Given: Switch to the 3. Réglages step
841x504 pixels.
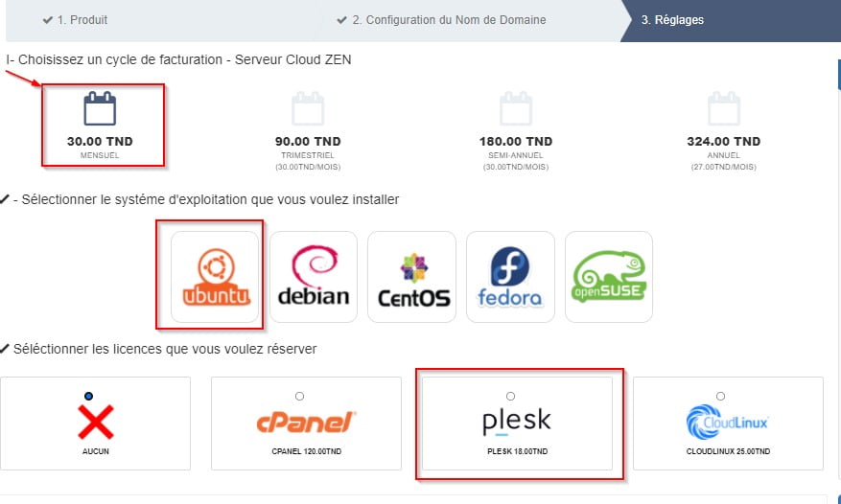Looking at the screenshot, I should (x=672, y=19).
